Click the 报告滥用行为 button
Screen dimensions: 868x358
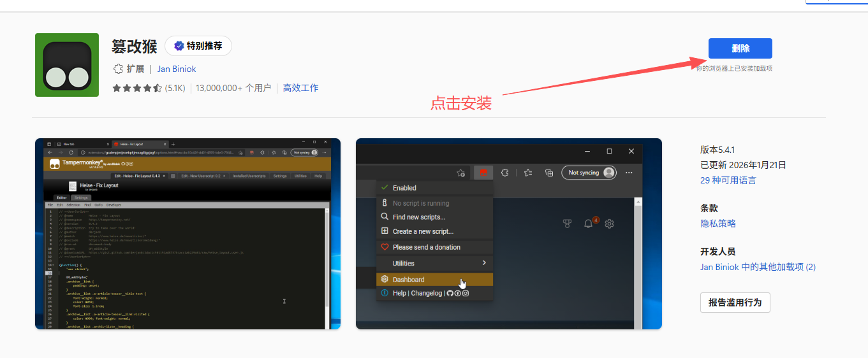tap(735, 303)
